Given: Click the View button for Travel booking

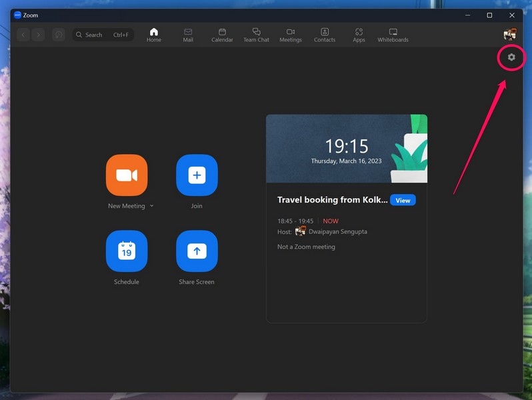Looking at the screenshot, I should pyautogui.click(x=403, y=200).
